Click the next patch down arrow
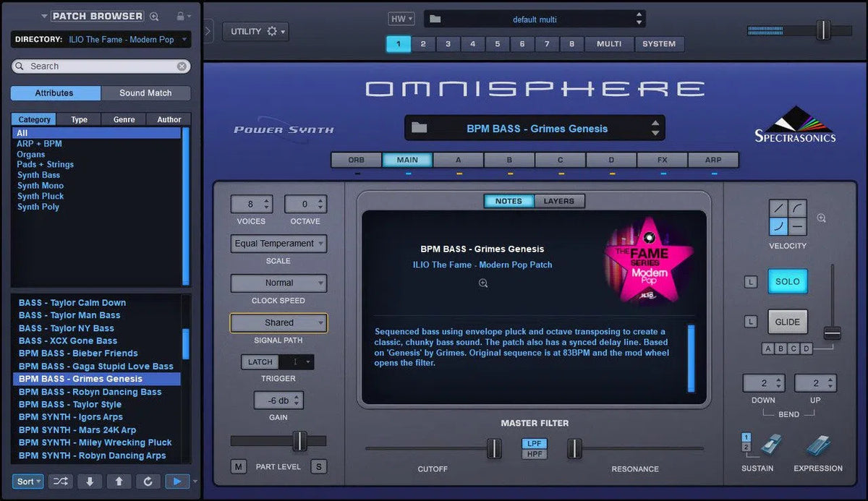This screenshot has width=868, height=501. (90, 481)
